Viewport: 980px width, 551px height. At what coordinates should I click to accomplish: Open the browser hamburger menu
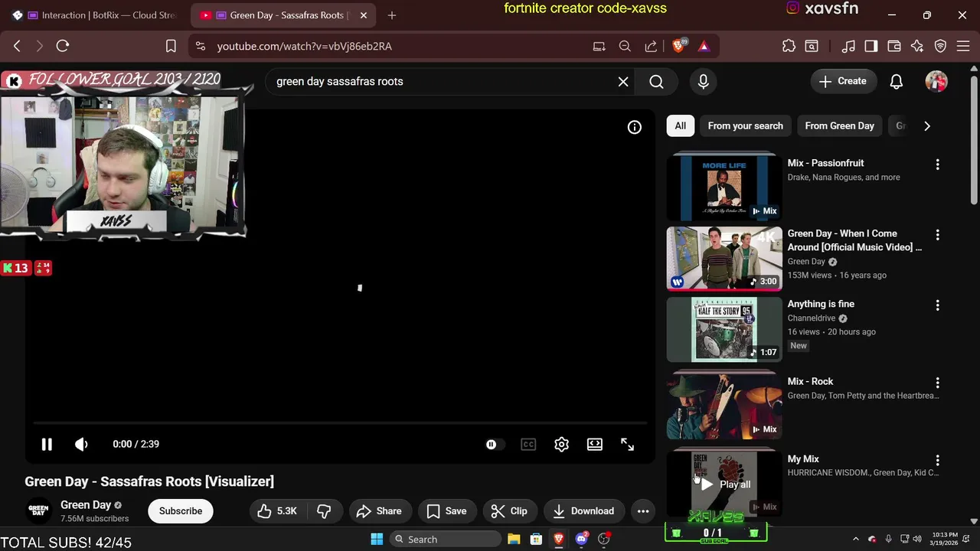(963, 46)
